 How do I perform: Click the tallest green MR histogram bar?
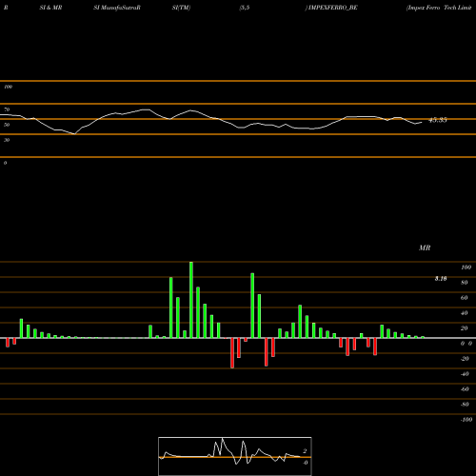191,300
